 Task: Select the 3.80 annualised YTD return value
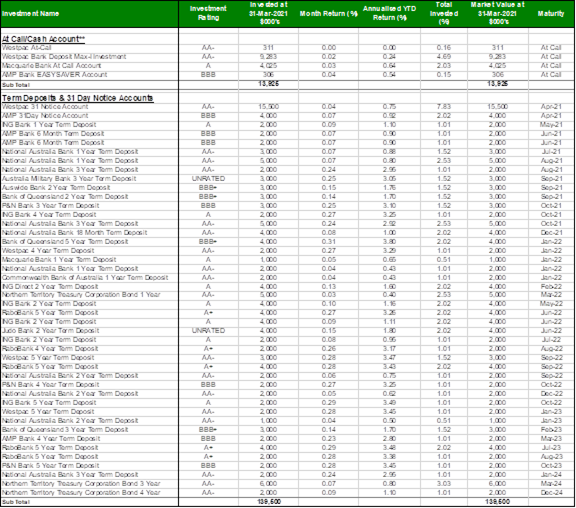(389, 242)
